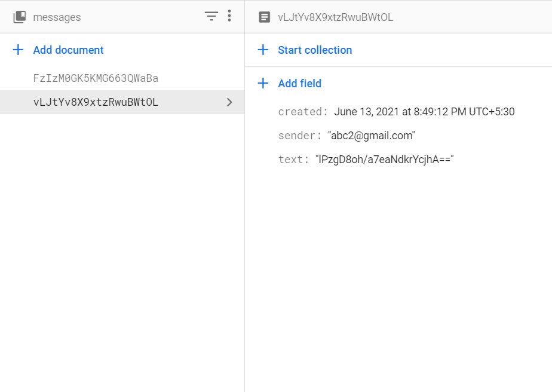Click the plus icon beside Add field
Viewport: 552px width, 392px height.
263,83
